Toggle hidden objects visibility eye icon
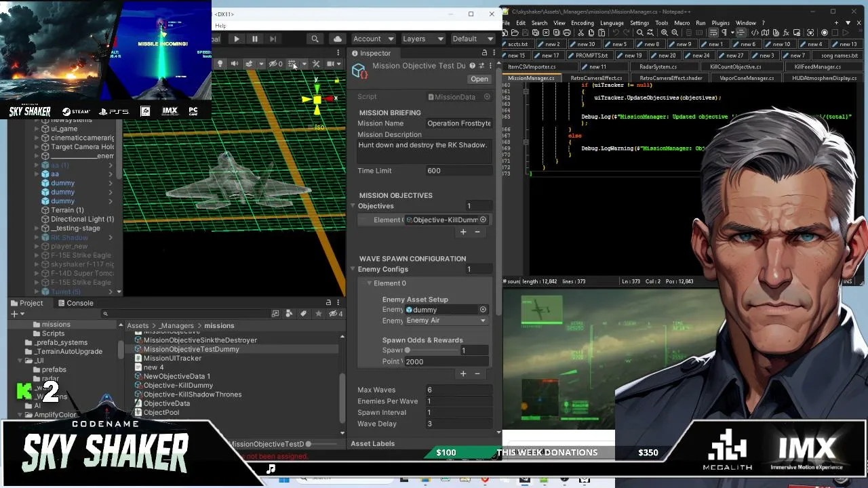868x488 pixels. tap(275, 64)
